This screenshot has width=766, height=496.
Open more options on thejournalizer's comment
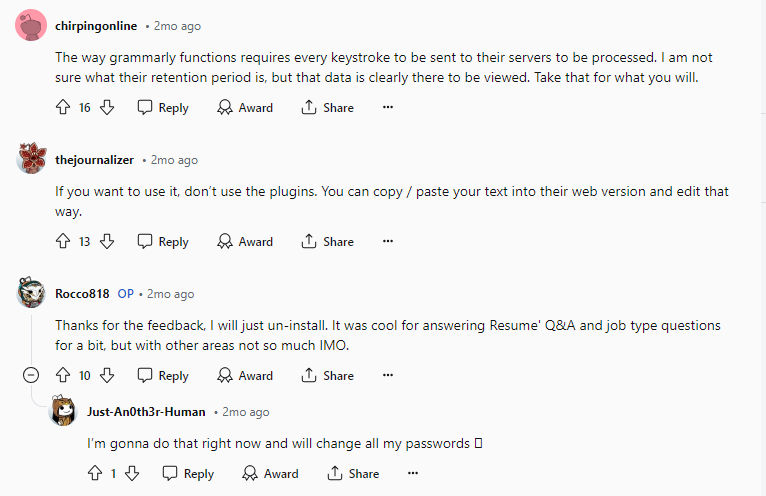tap(388, 241)
